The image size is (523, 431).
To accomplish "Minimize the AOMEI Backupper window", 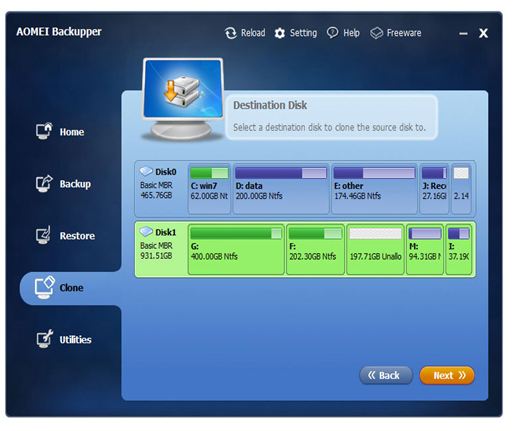I will coord(463,33).
